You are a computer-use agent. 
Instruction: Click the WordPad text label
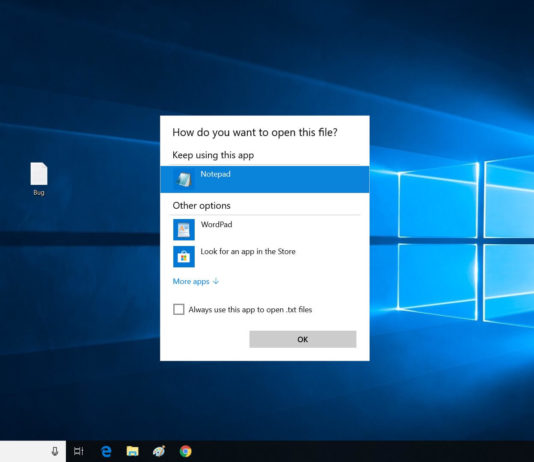(216, 224)
